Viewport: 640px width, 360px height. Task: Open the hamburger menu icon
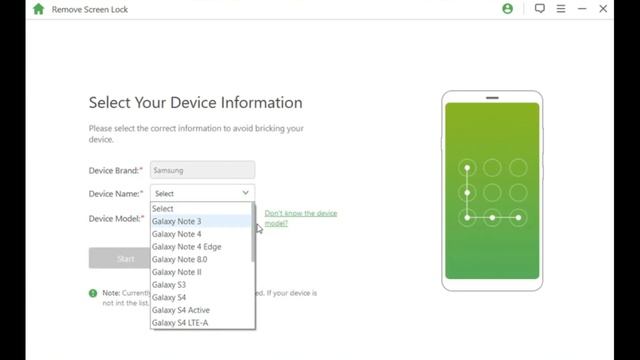tap(561, 9)
